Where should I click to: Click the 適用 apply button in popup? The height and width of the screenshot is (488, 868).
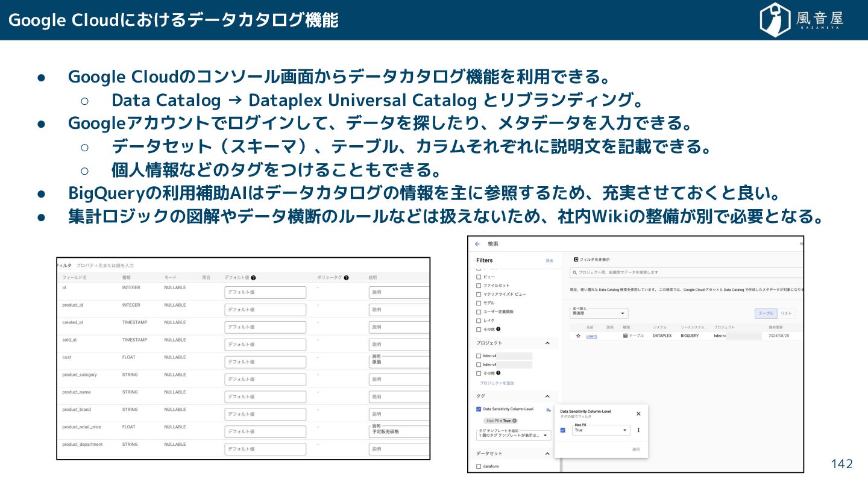636,449
